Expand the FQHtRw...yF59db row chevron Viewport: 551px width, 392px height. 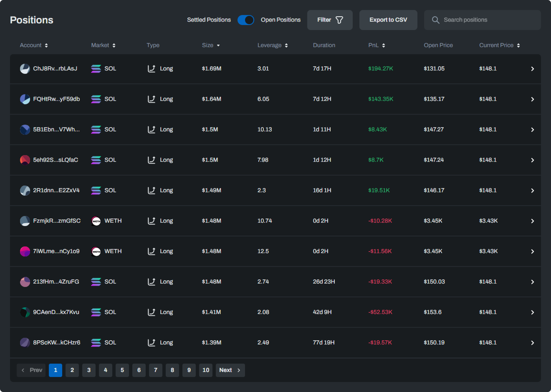click(x=532, y=99)
